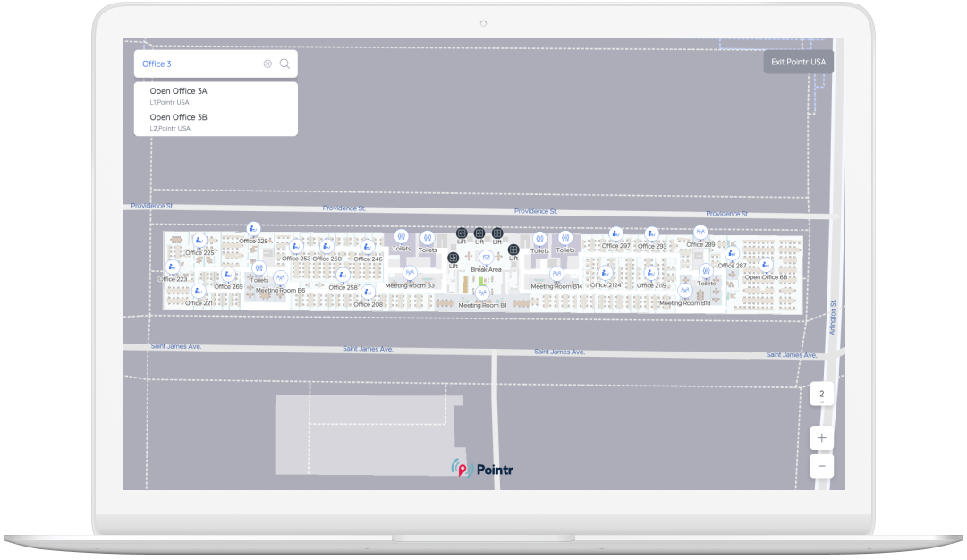
Task: Select the Office 225 marker icon
Action: (x=199, y=242)
